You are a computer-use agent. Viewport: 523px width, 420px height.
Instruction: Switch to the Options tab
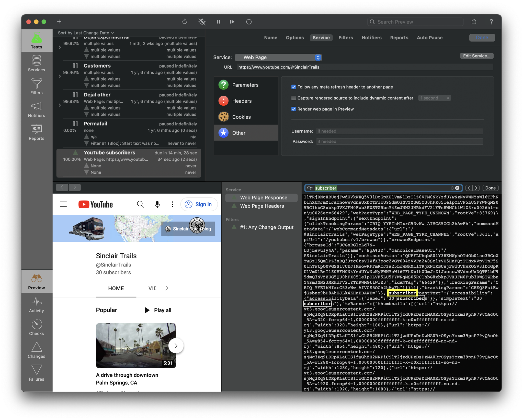(x=295, y=38)
